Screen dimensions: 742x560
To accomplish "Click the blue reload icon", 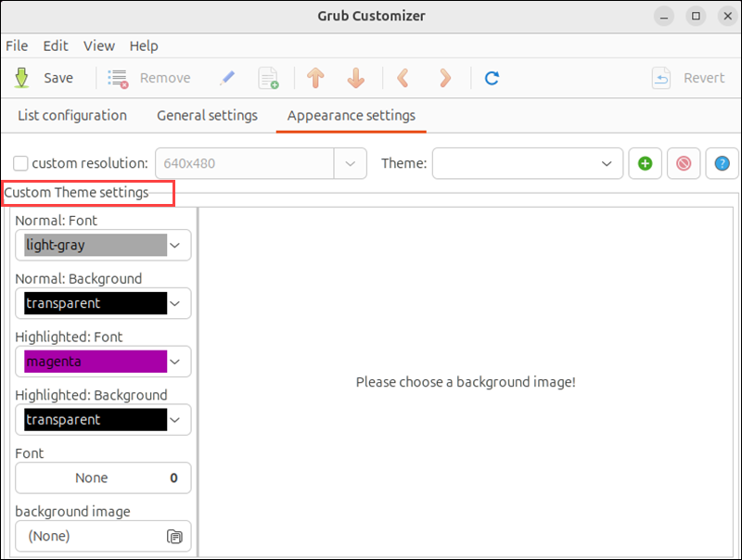I will click(493, 78).
